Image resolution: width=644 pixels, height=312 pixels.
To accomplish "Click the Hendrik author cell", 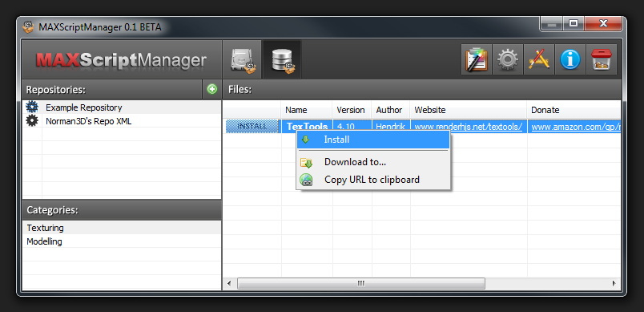I will [x=391, y=127].
